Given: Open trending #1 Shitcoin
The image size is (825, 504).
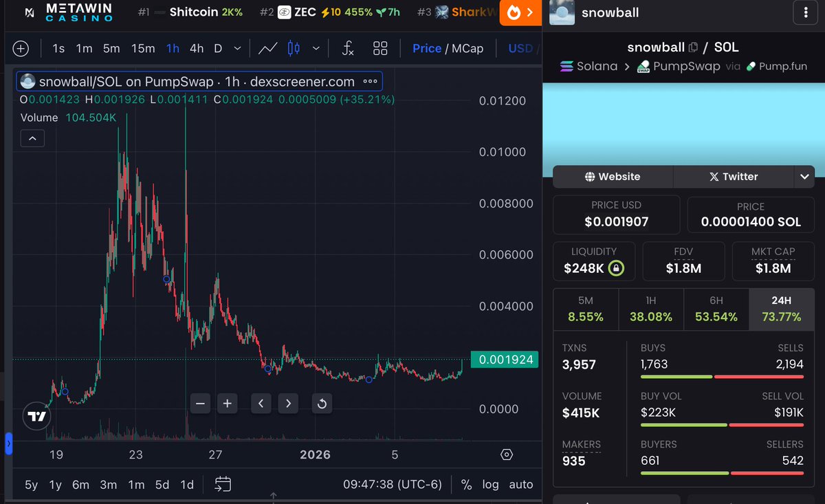Looking at the screenshot, I should tap(190, 12).
